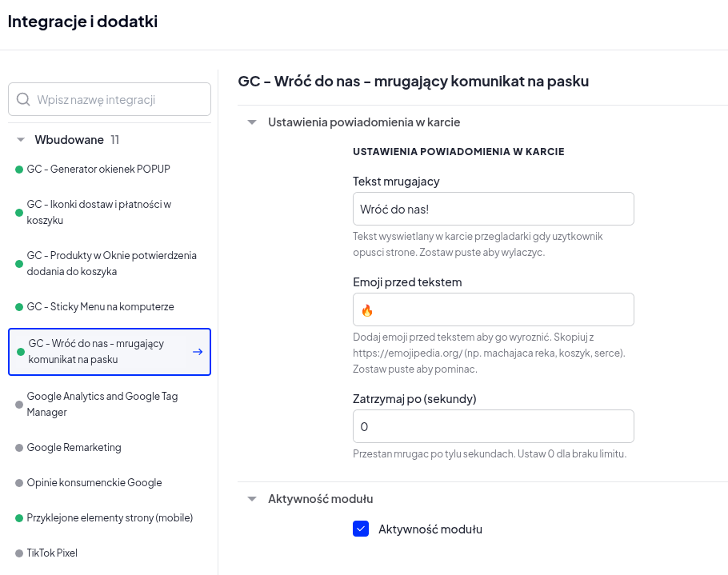Open GC - Produkty w Oknie potwierdzenia integration
The width and height of the screenshot is (728, 575).
[110, 263]
